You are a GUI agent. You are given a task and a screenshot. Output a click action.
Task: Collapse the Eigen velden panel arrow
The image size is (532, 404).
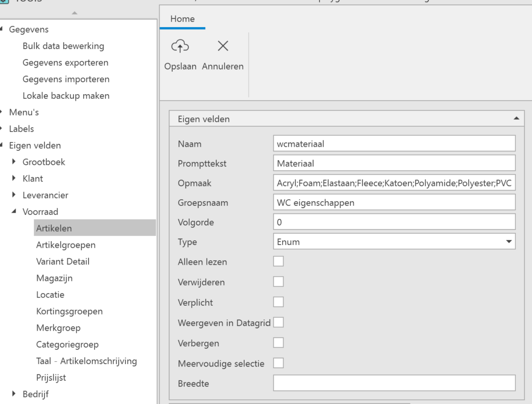click(x=516, y=119)
